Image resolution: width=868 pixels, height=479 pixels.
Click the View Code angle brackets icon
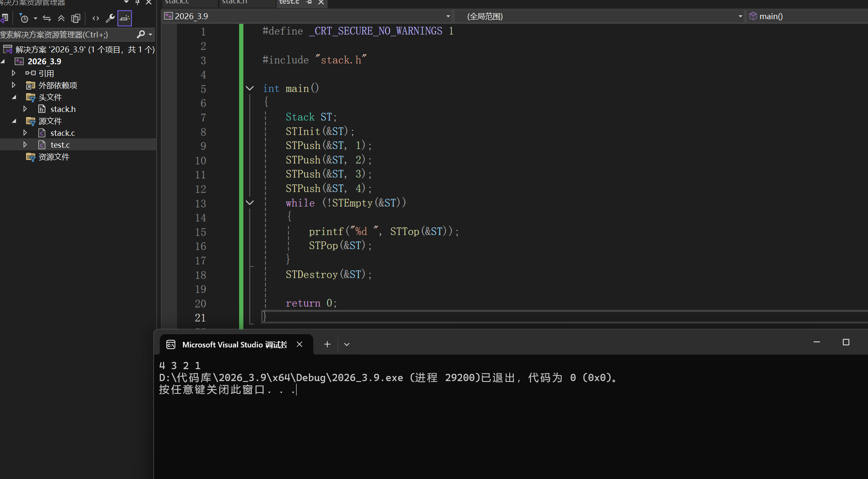[x=96, y=18]
